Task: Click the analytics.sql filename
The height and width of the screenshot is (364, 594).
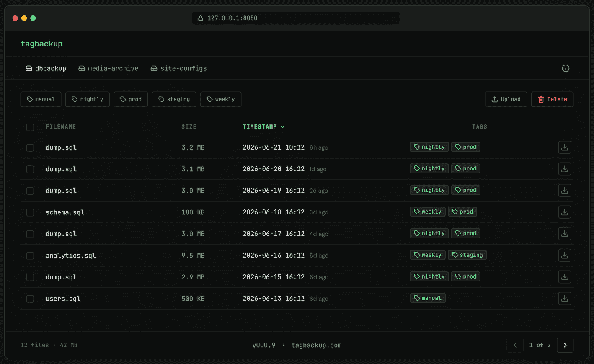Action: [x=71, y=256]
